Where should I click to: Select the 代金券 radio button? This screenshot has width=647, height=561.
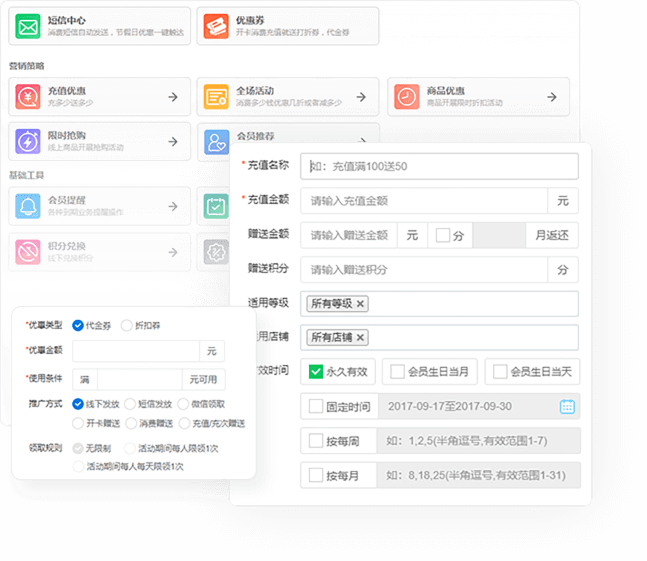[78, 325]
